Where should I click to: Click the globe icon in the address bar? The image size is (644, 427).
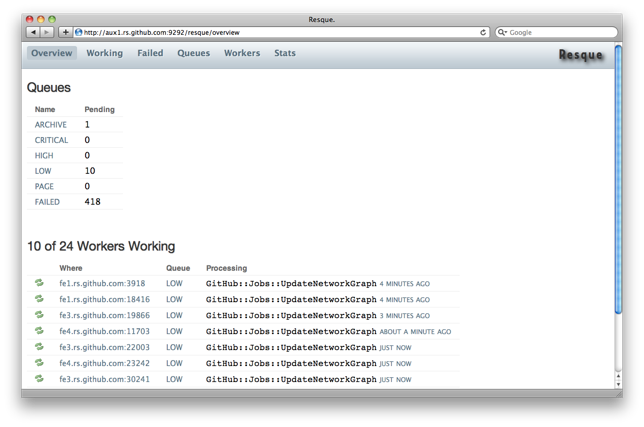click(x=78, y=32)
